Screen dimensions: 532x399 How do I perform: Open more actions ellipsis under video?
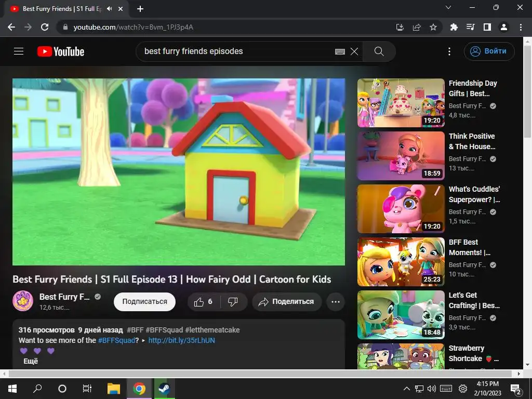[x=336, y=302]
